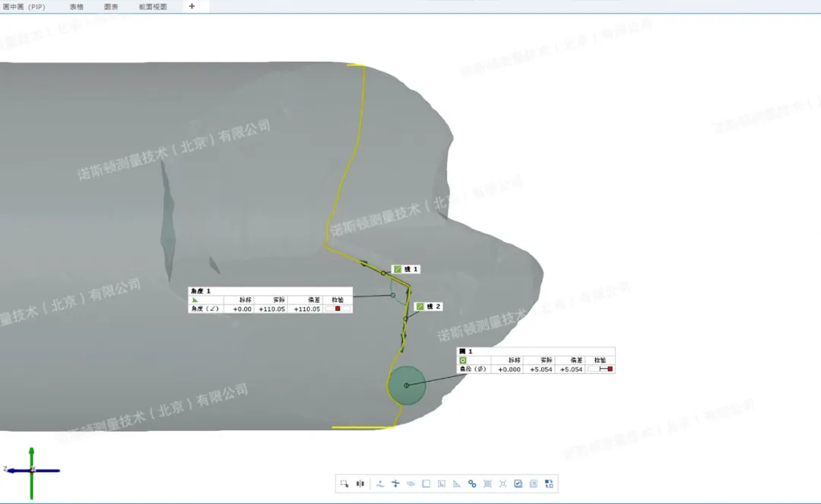Screen dimensions: 821x504
Task: Click the red tolerance indicator in 角度 1
Action: click(x=338, y=309)
